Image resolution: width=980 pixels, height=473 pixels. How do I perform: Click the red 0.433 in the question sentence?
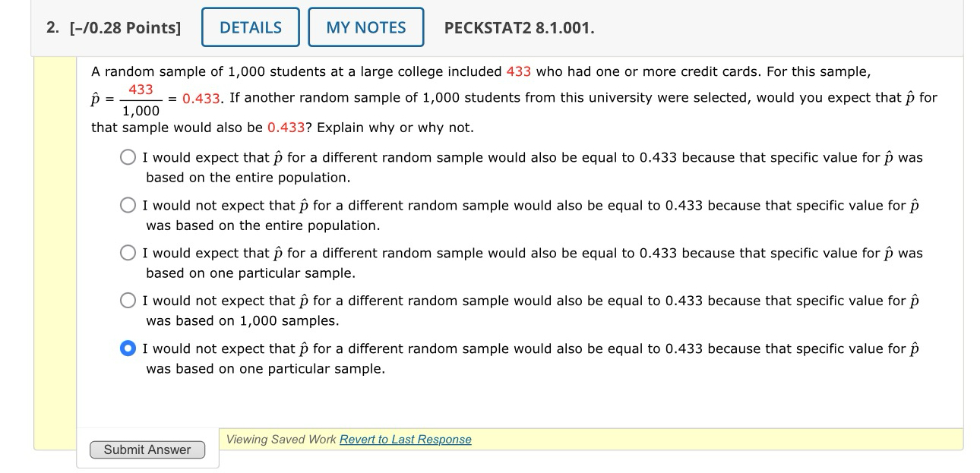click(285, 128)
